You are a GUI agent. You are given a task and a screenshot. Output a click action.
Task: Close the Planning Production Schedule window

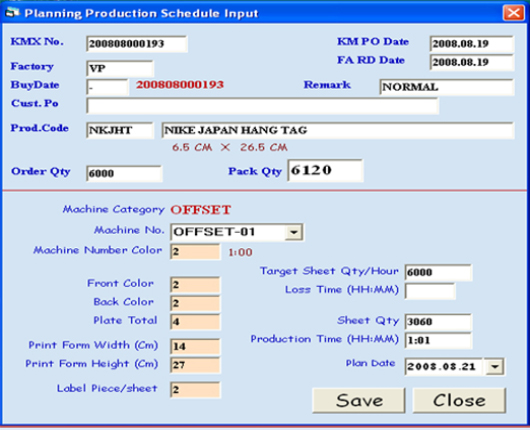coord(513,13)
